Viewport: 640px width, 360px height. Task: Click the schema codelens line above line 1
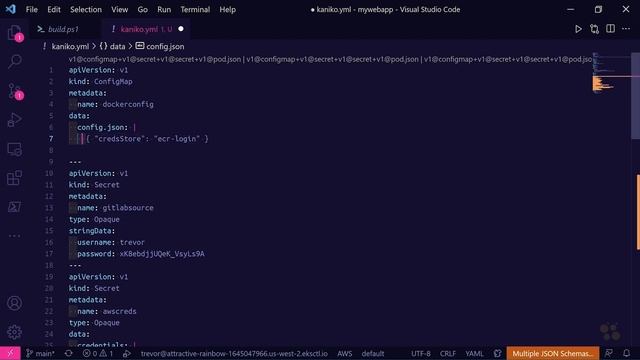point(330,59)
